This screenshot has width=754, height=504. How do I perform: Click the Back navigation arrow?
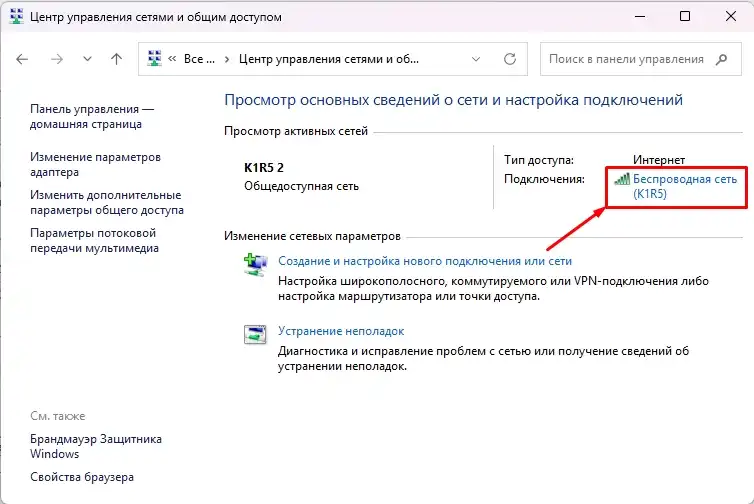coord(22,59)
